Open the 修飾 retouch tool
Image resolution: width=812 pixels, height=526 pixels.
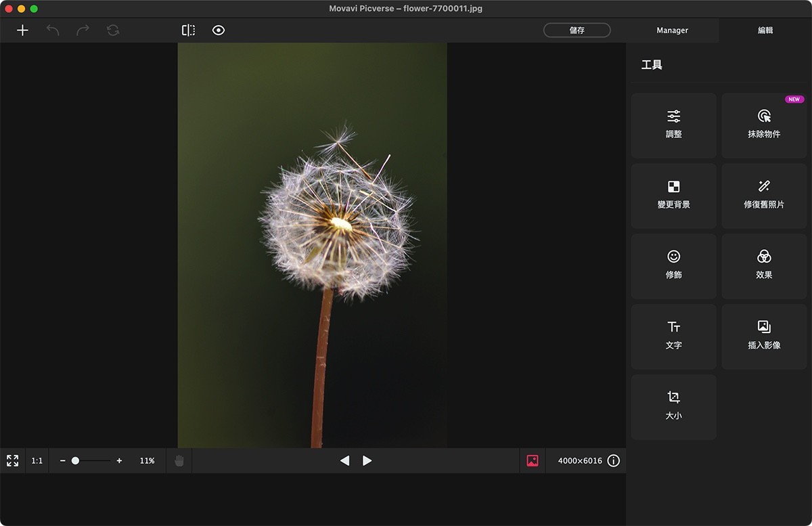[673, 265]
